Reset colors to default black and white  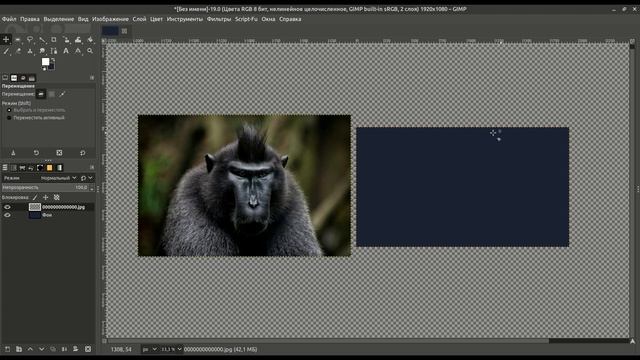click(x=44, y=69)
